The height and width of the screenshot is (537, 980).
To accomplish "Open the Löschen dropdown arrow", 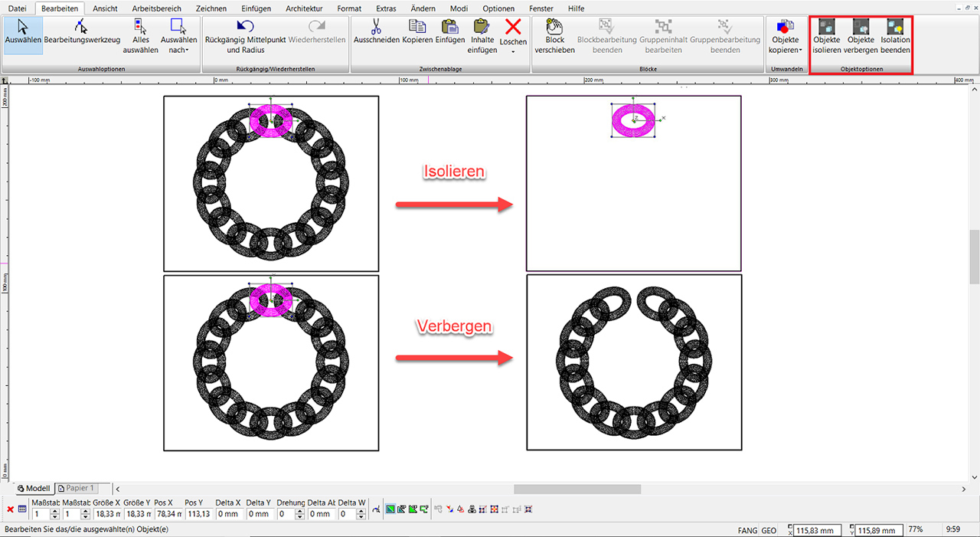I will (513, 51).
